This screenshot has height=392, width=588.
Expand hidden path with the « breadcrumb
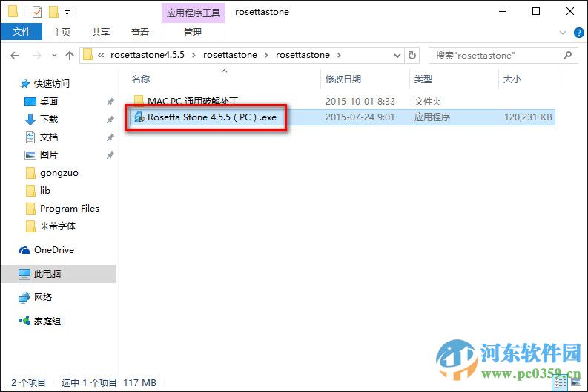pos(101,55)
